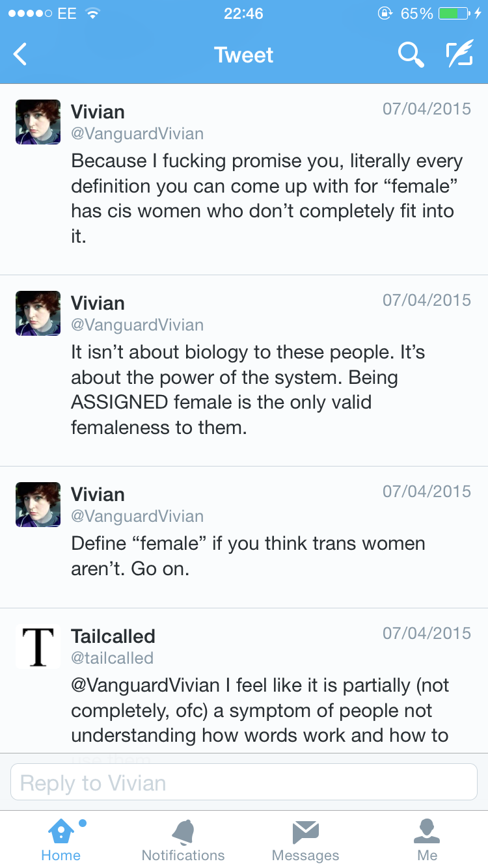Screen dimensions: 488x868
Task: Tap the Reply to Vivian field
Action: 244,782
